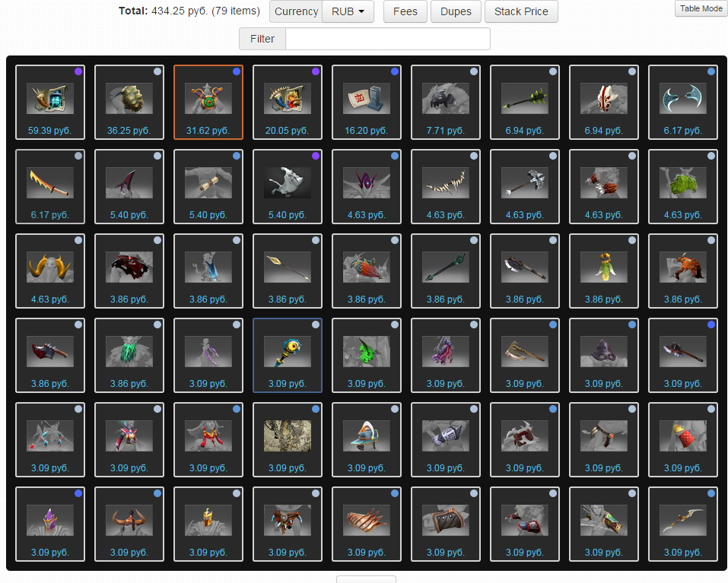The height and width of the screenshot is (583, 728).
Task: Switch to Table Mode
Action: click(x=701, y=8)
